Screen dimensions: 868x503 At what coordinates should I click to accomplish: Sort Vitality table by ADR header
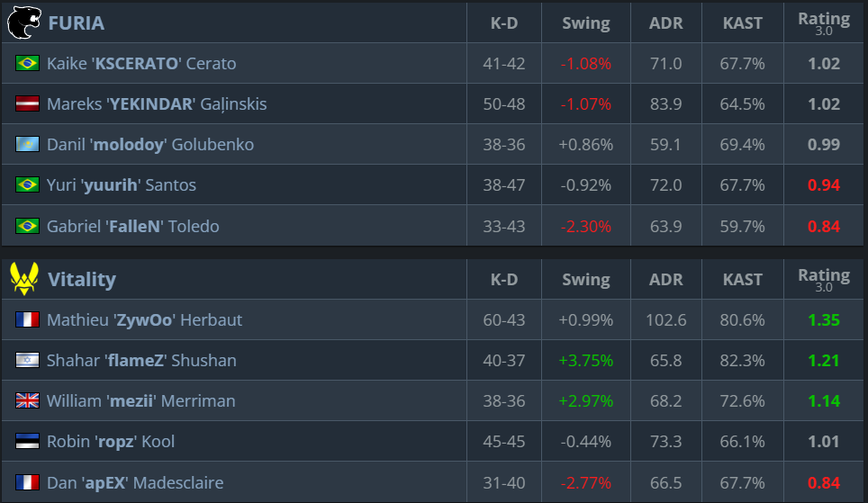(x=665, y=280)
